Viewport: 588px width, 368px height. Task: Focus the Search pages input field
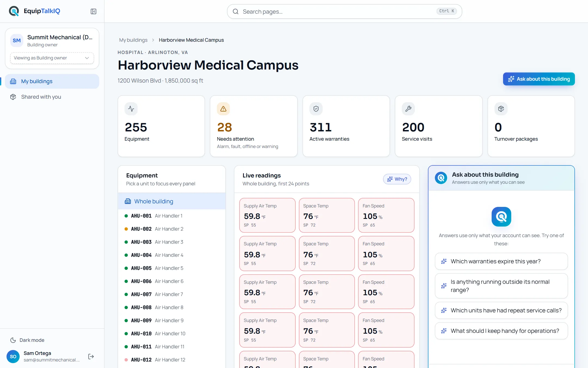(344, 11)
